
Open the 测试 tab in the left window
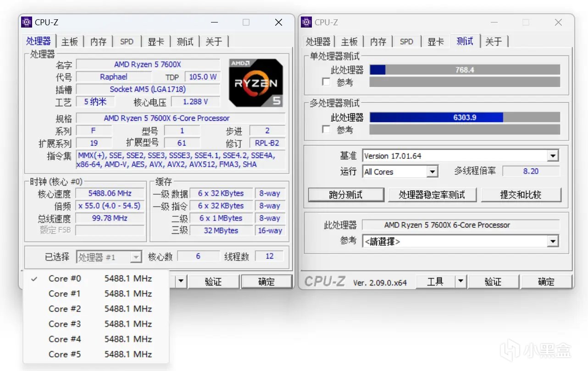click(185, 41)
